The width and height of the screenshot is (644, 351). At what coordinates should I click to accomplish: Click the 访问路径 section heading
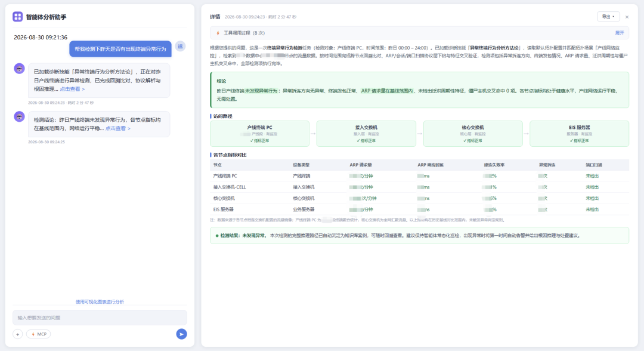[x=222, y=116]
